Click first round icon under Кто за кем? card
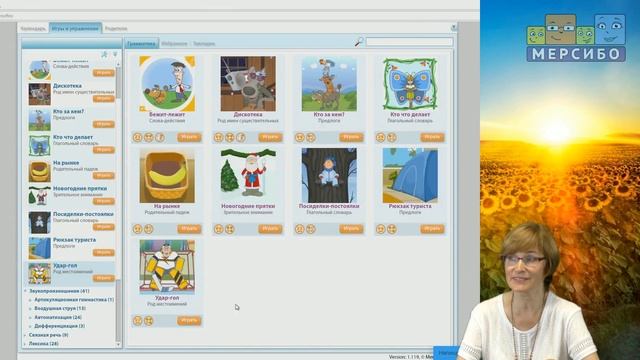Viewport: 640px width, 360px height. [300, 137]
